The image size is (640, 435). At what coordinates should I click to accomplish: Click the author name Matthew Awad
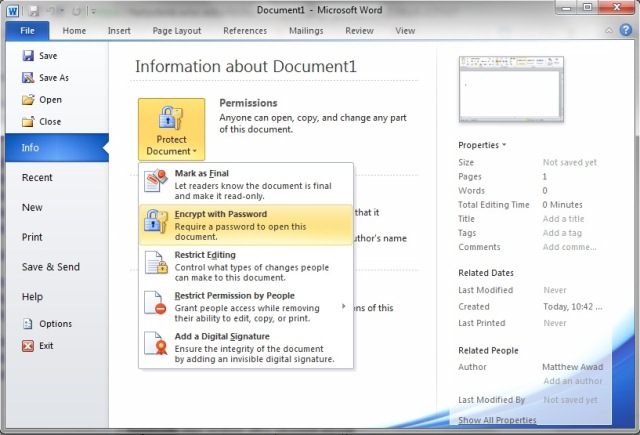click(573, 367)
